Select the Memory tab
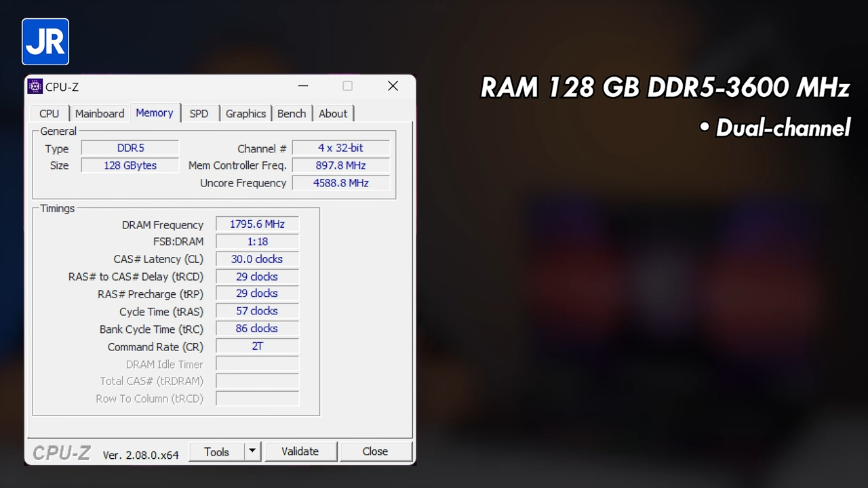Viewport: 868px width, 488px height. [155, 113]
